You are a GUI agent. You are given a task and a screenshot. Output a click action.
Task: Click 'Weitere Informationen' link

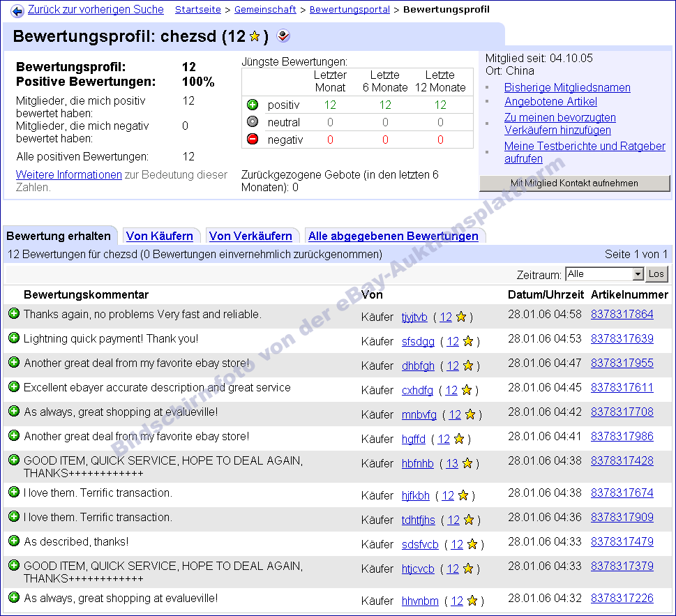[x=69, y=174]
